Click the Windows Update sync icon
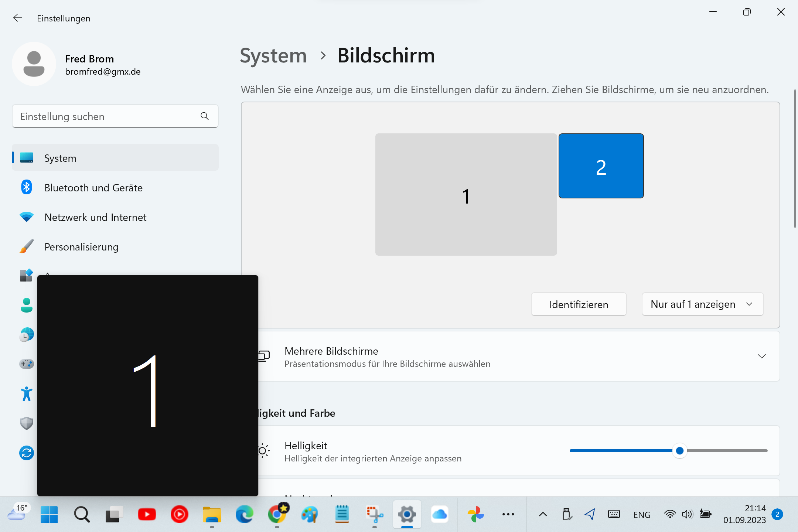This screenshot has height=532, width=798. click(x=27, y=453)
